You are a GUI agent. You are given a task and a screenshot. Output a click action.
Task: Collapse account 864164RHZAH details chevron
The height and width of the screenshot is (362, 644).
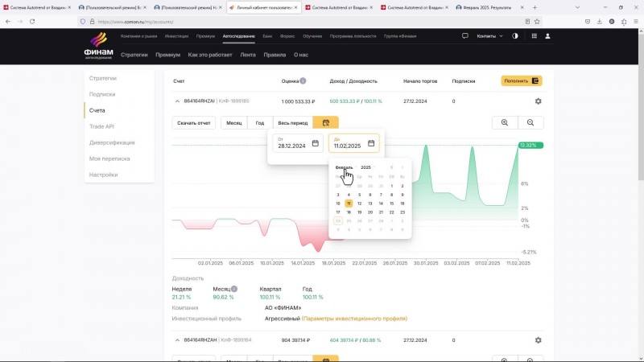[177, 340]
